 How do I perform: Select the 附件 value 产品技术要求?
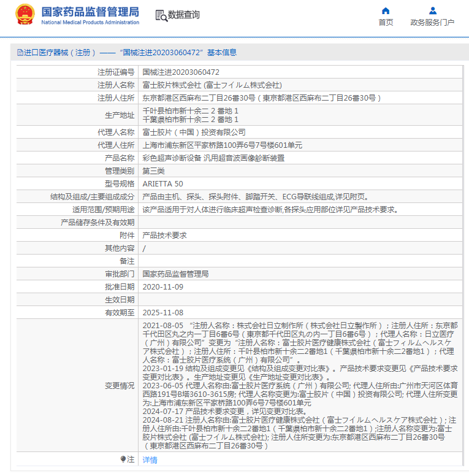tap(164, 236)
